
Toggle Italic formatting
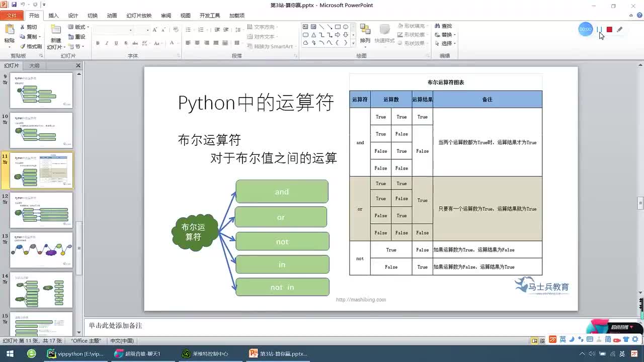(107, 43)
